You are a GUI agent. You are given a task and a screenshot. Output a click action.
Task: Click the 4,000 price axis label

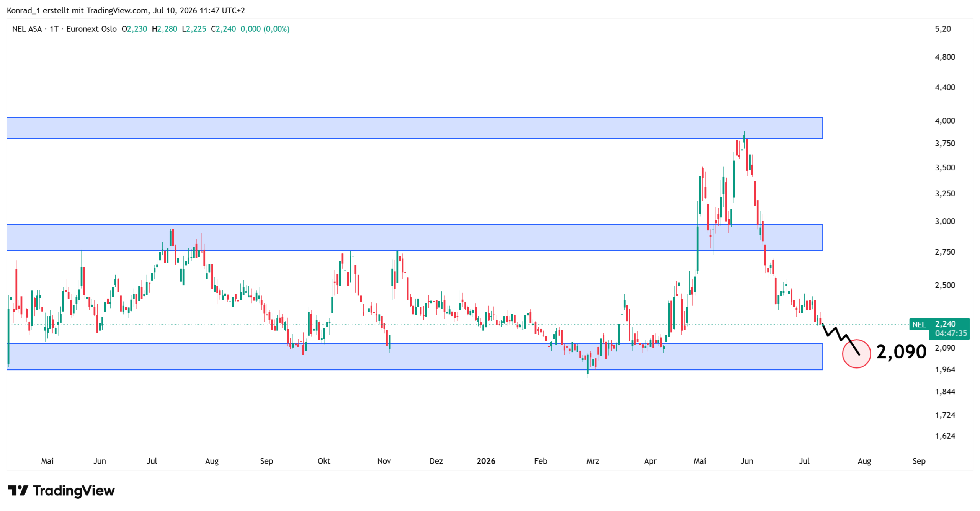pos(945,121)
